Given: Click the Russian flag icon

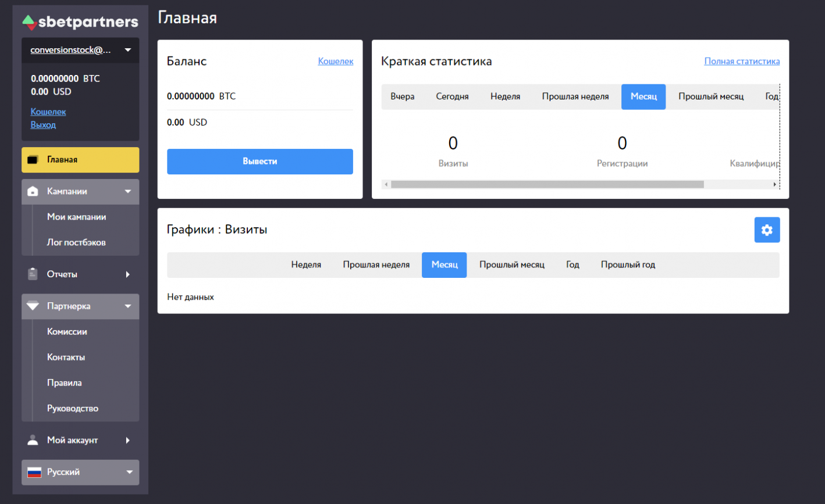Looking at the screenshot, I should [34, 472].
